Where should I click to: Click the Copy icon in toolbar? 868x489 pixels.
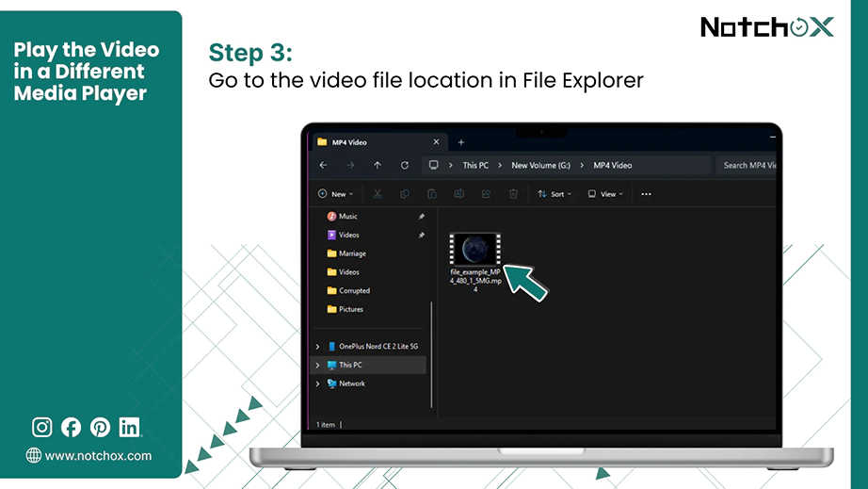[405, 194]
